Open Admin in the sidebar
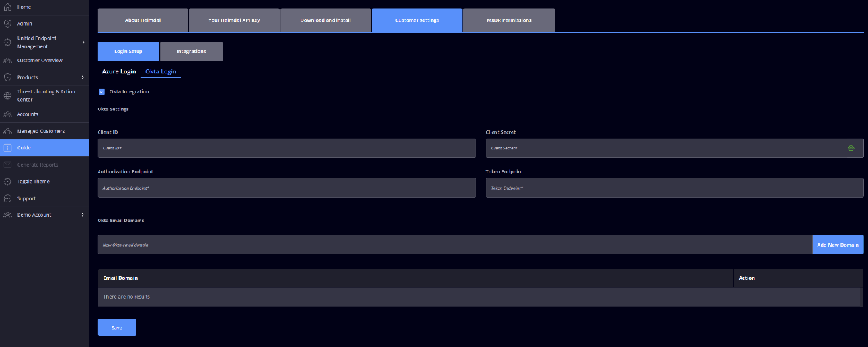The height and width of the screenshot is (347, 868). (x=44, y=24)
